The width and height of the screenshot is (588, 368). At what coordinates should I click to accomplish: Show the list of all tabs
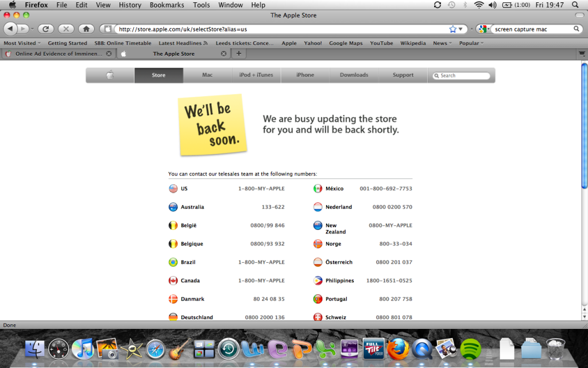pyautogui.click(x=582, y=53)
